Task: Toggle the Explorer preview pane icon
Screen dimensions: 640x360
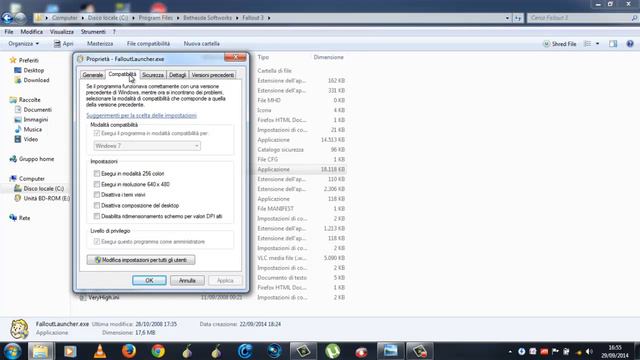Action: click(613, 44)
